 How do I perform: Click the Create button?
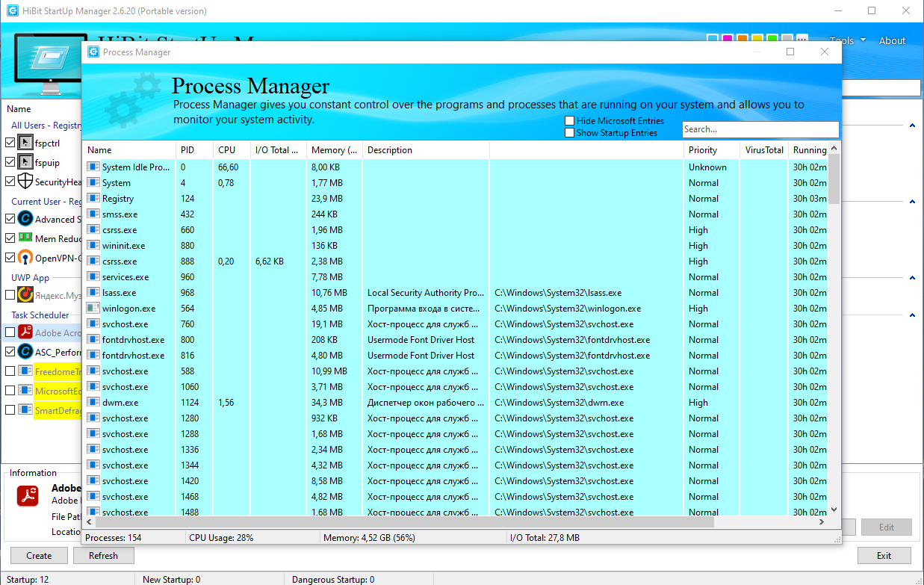click(x=39, y=555)
